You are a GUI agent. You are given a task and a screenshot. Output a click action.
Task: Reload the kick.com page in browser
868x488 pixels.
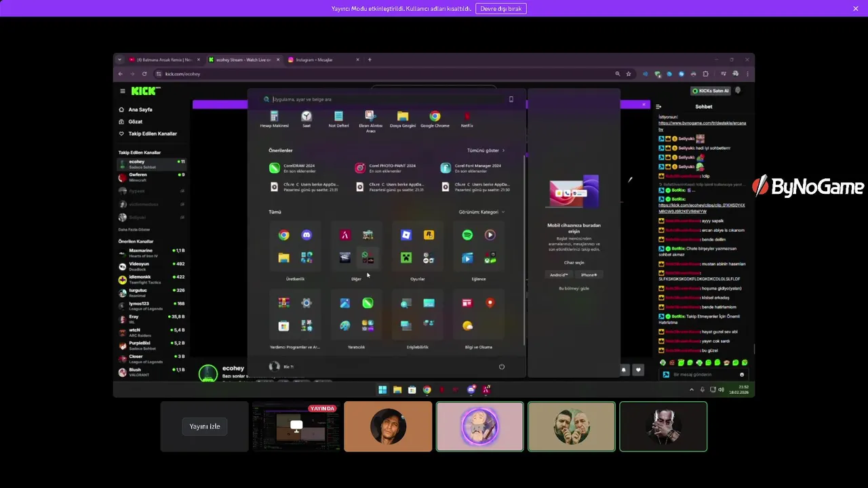[x=144, y=74]
